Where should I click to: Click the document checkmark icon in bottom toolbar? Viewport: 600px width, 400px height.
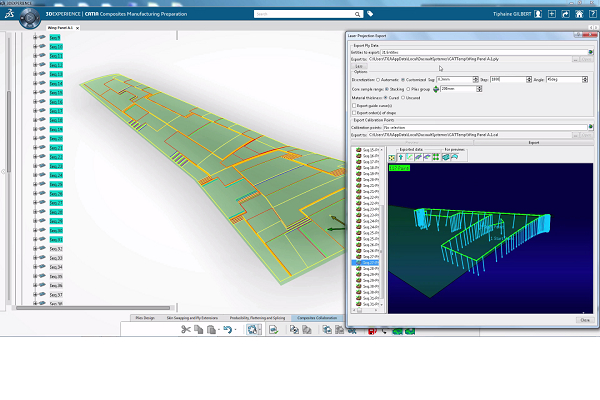(x=273, y=330)
